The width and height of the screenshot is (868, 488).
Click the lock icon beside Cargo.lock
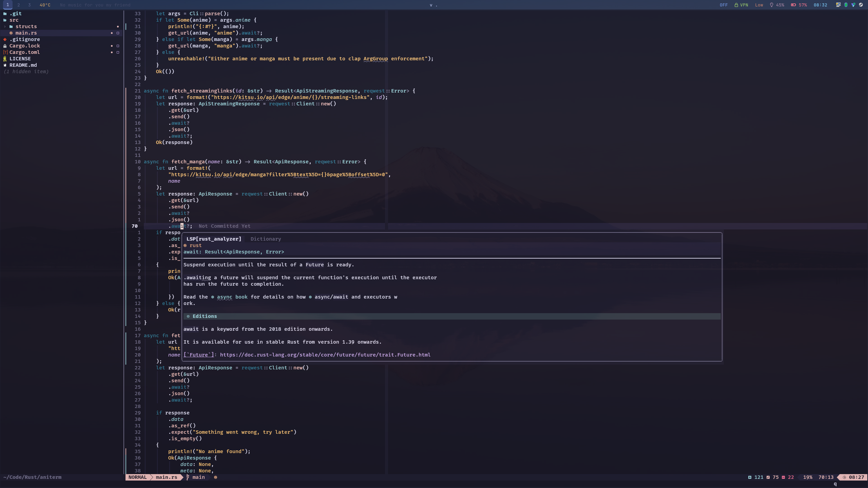[5, 46]
